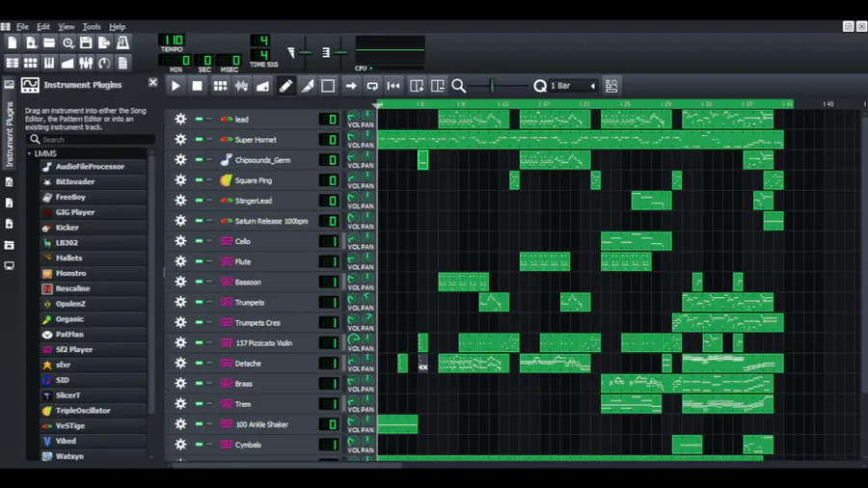
Task: Open the Computer browser sidebar tab
Action: pyautogui.click(x=9, y=266)
